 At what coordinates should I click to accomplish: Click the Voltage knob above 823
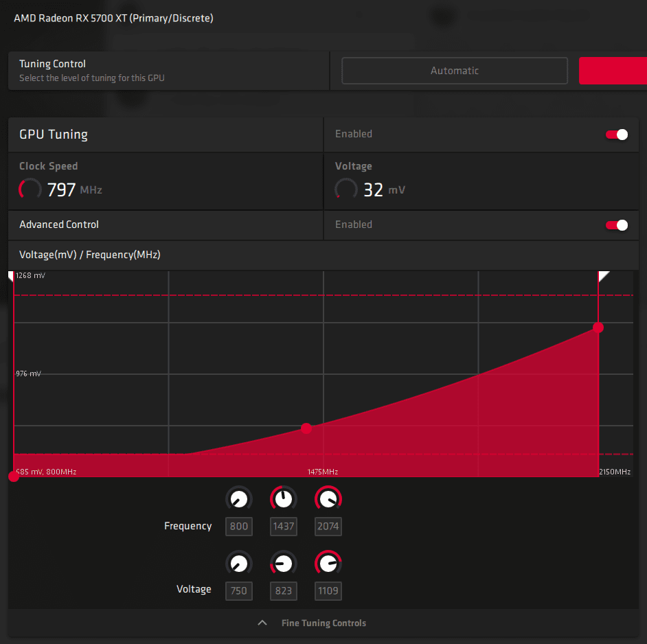click(284, 563)
